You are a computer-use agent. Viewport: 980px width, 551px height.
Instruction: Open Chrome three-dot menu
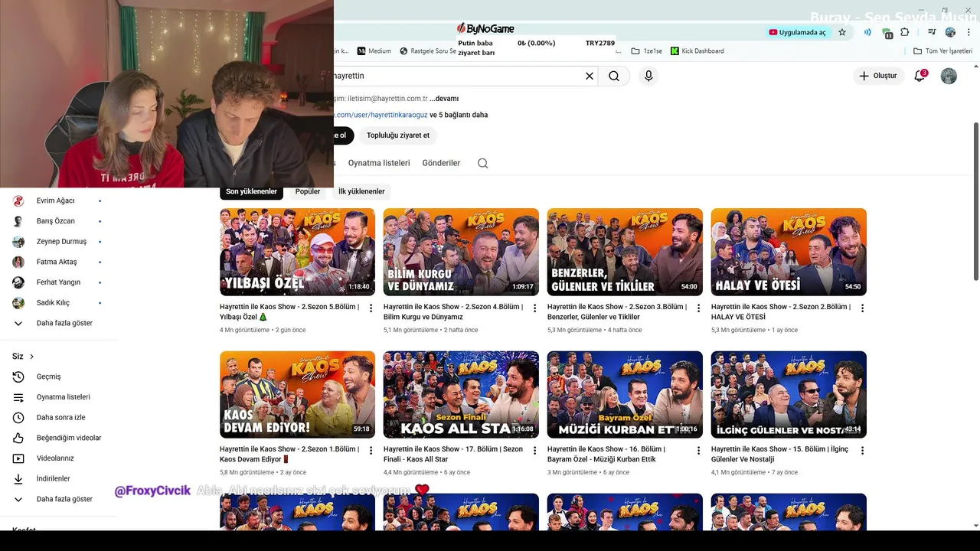pyautogui.click(x=968, y=32)
